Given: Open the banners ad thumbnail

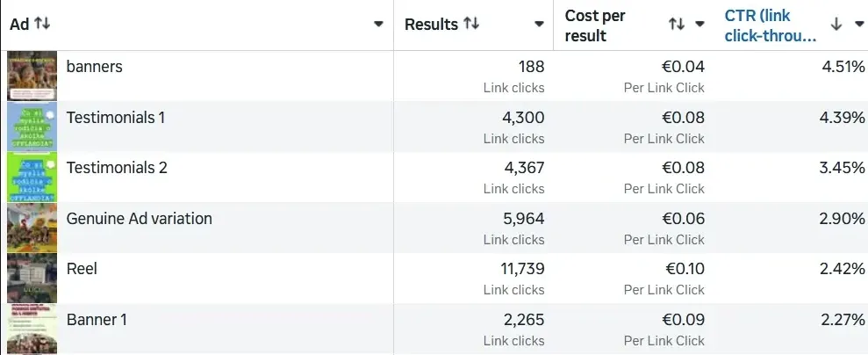Looking at the screenshot, I should pos(32,76).
